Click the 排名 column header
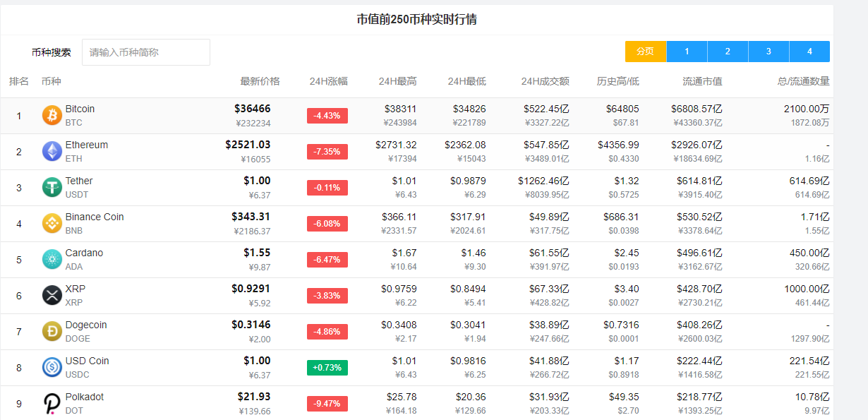 coord(19,81)
